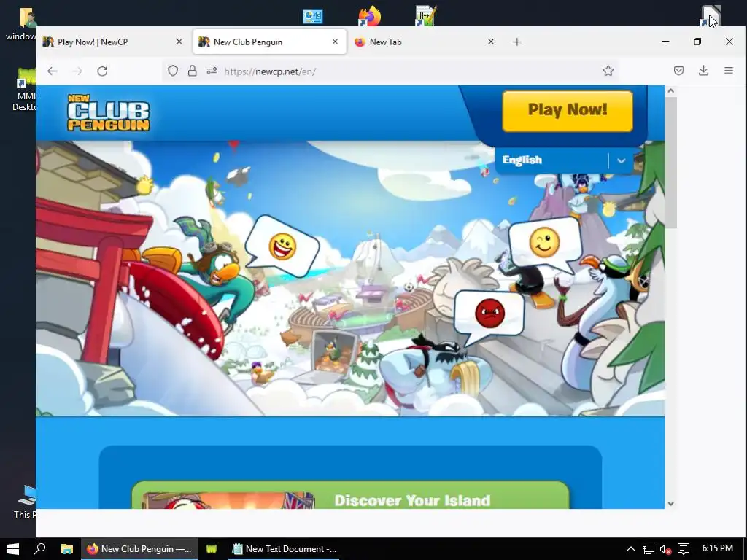Click the yellow Play Now! button
This screenshot has width=747, height=560.
pos(568,111)
